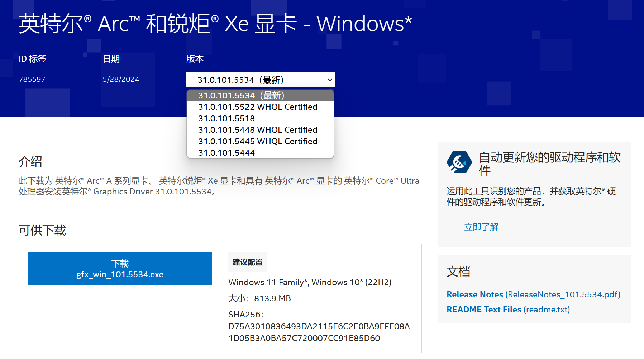This screenshot has height=359, width=644.
Task: Click the 自动更新您的驱动程序和软件 heading
Action: coord(550,164)
